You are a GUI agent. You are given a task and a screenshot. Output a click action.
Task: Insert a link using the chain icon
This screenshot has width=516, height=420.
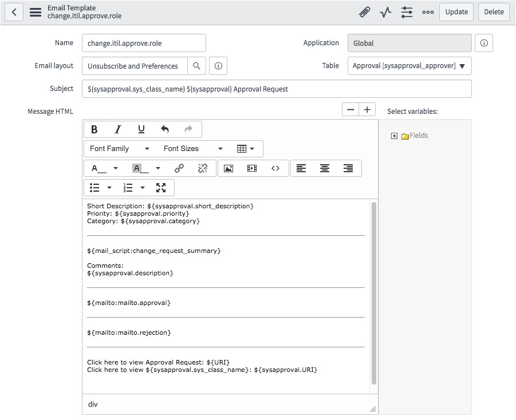point(179,168)
